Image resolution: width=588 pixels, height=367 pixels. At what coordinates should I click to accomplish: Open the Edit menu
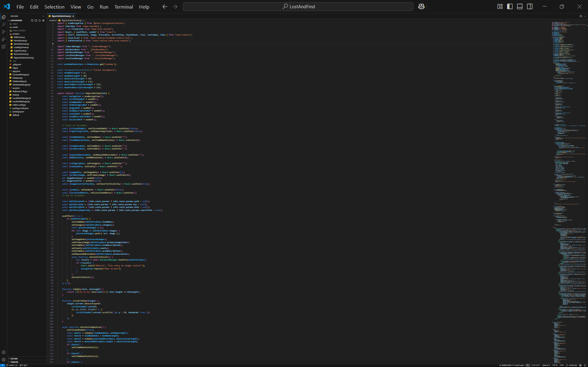coord(34,7)
